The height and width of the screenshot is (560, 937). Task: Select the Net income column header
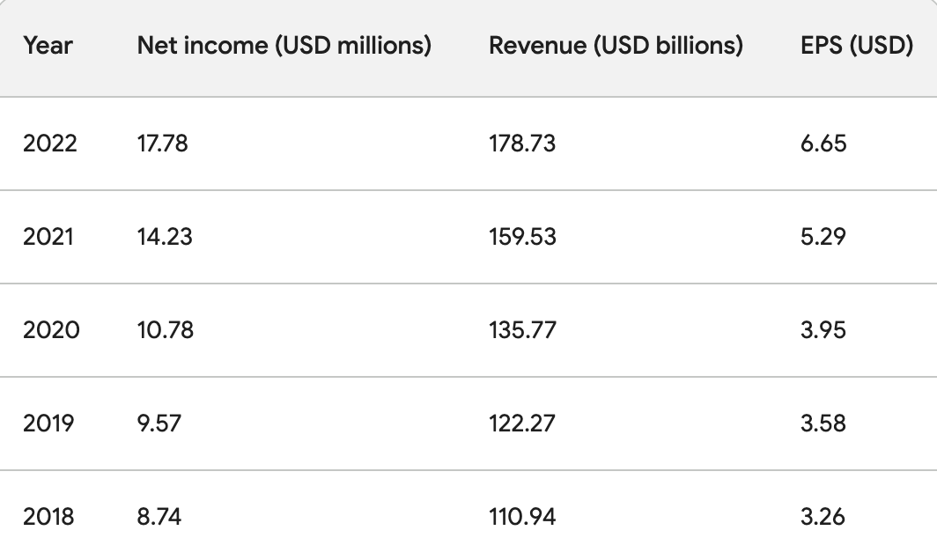coord(284,45)
